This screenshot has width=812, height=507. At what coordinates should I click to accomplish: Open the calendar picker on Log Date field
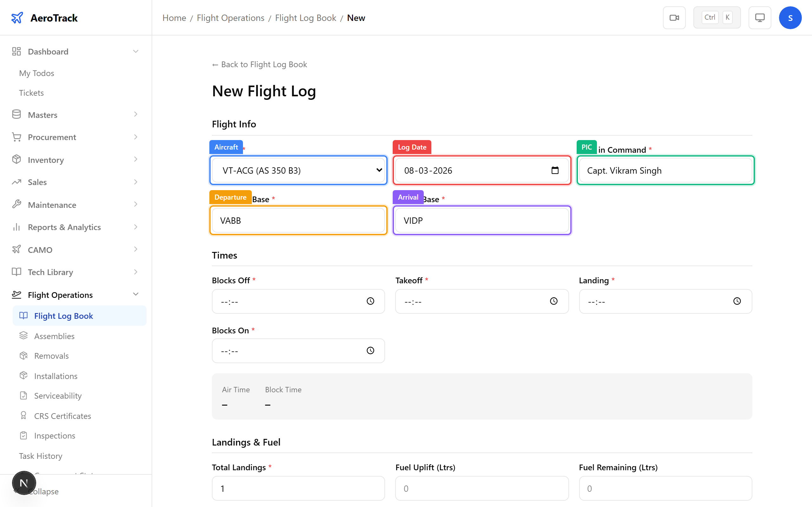pyautogui.click(x=555, y=170)
